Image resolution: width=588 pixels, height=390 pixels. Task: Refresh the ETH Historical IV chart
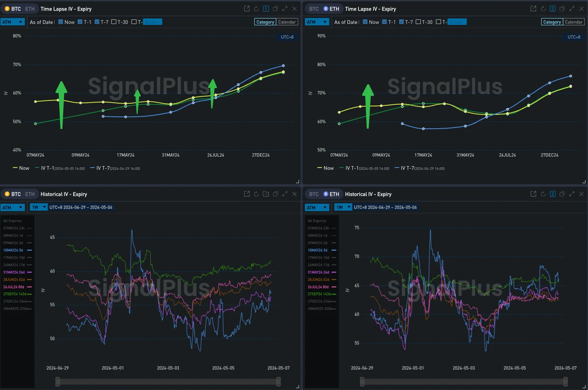(x=543, y=194)
